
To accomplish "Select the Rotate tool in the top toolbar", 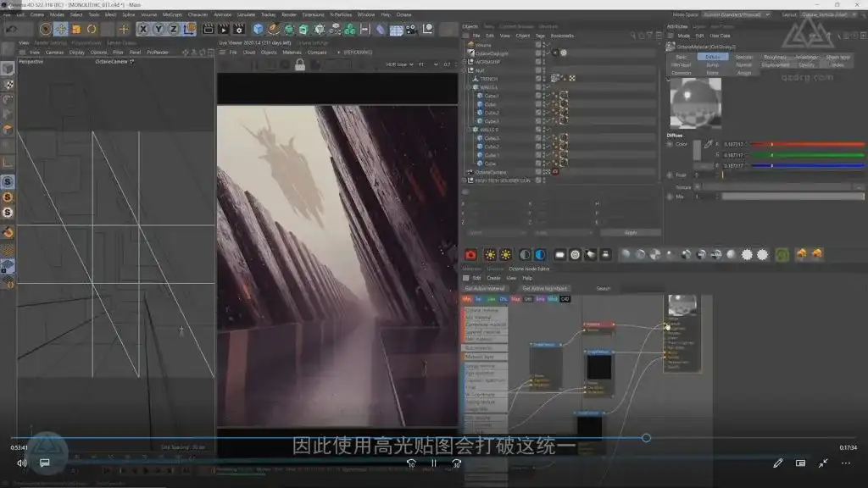I will 92,29.
